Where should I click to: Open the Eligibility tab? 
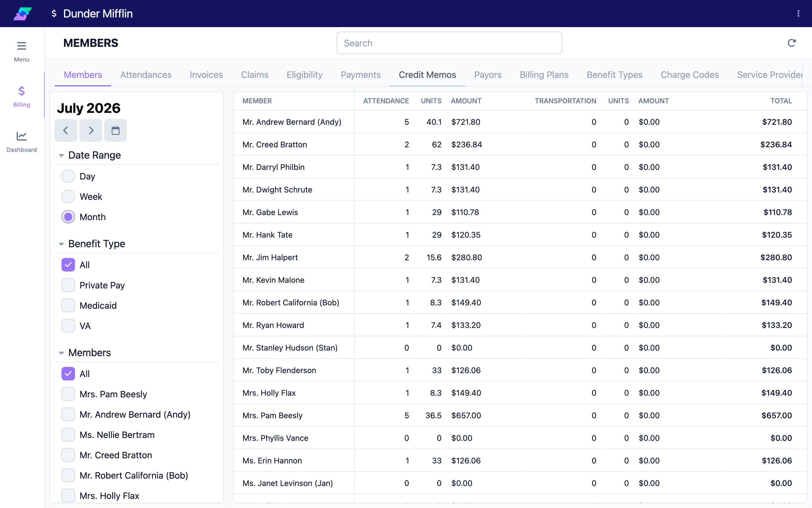(304, 75)
